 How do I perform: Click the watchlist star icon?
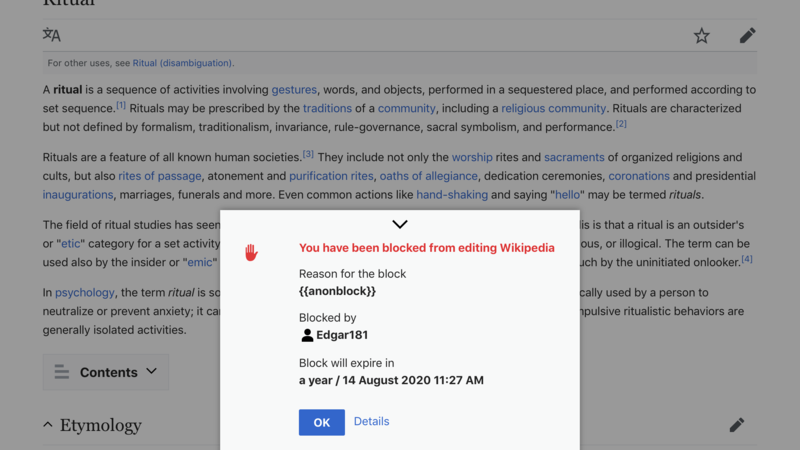702,36
